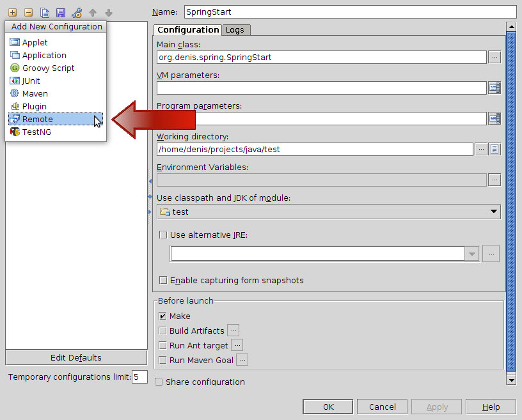Select Remote configuration type

pos(56,119)
